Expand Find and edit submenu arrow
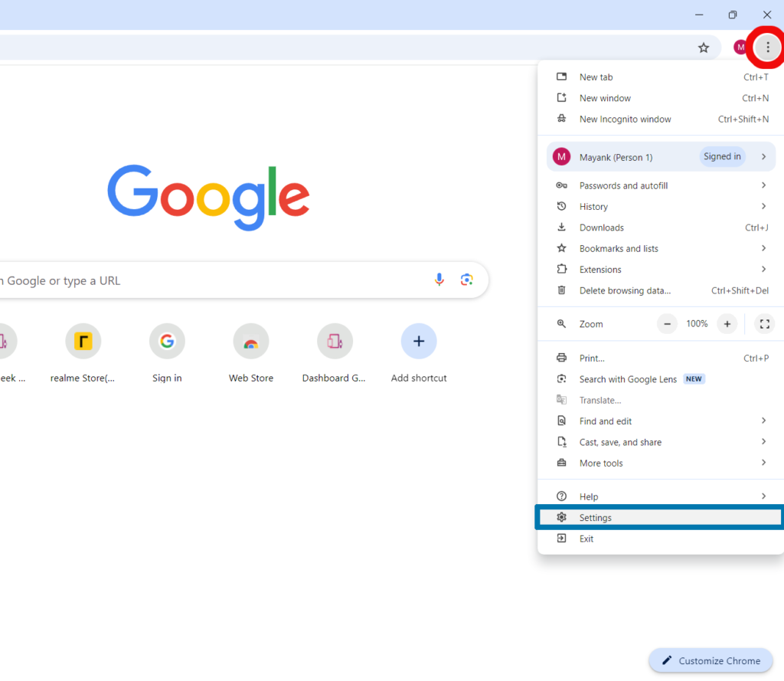 click(763, 421)
